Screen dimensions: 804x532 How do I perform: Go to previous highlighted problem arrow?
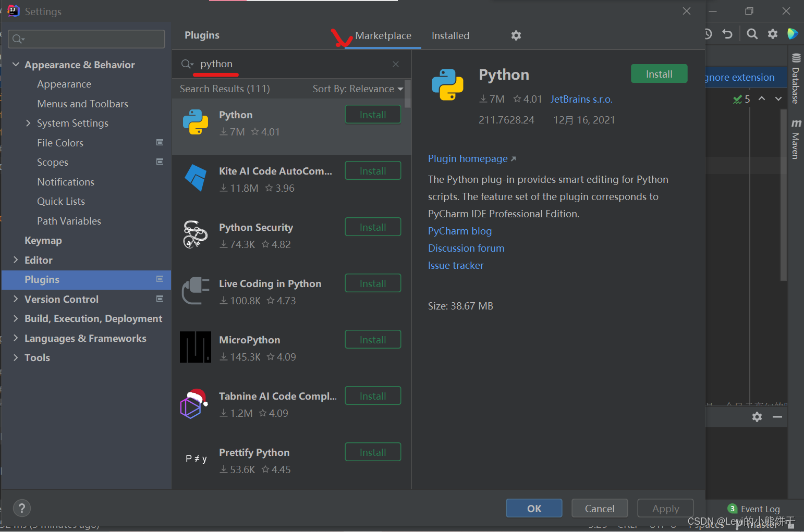tap(762, 98)
